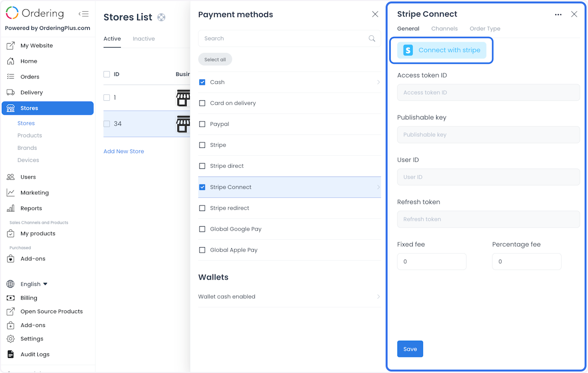Switch to the General tab
Image resolution: width=588 pixels, height=373 pixels.
[x=408, y=29]
